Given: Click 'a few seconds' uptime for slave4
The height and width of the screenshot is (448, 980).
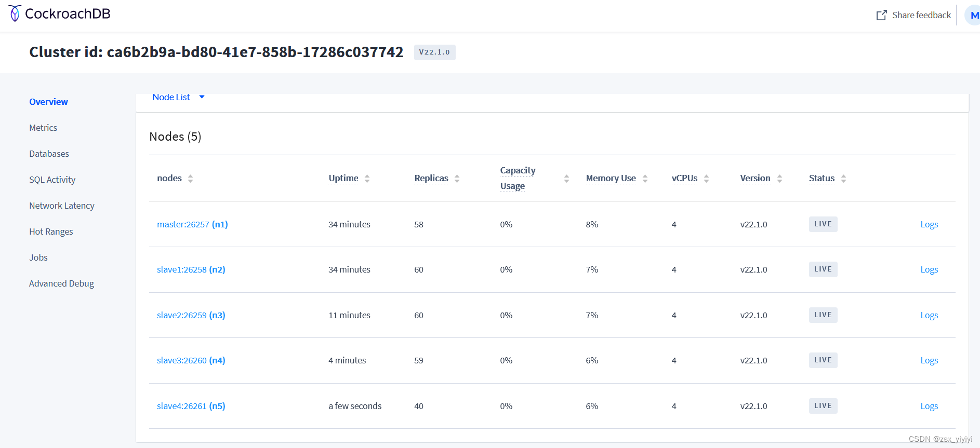Looking at the screenshot, I should point(355,406).
